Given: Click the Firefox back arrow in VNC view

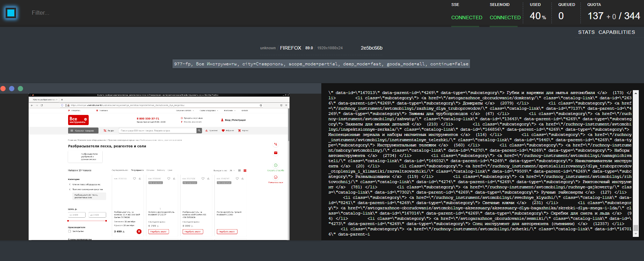Looking at the screenshot, I should [32, 105].
